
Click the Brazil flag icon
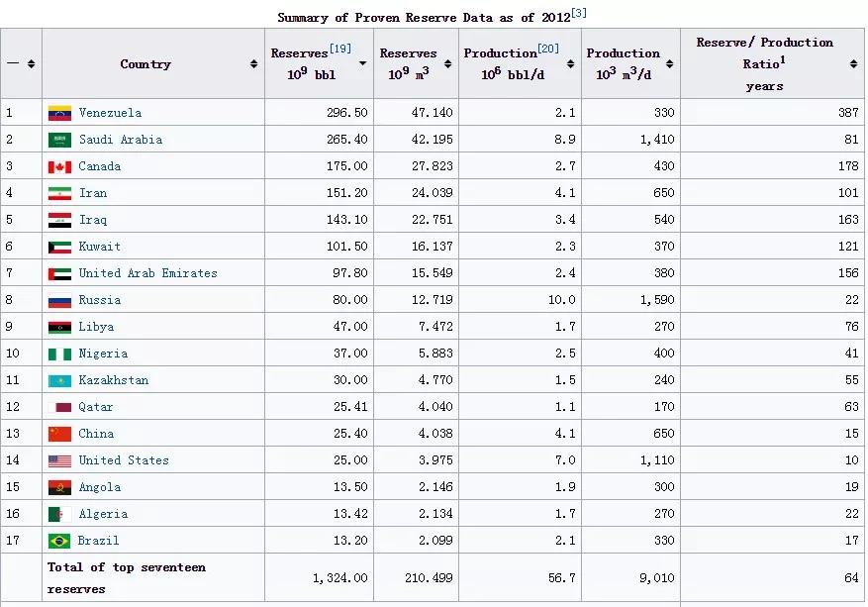coord(59,541)
